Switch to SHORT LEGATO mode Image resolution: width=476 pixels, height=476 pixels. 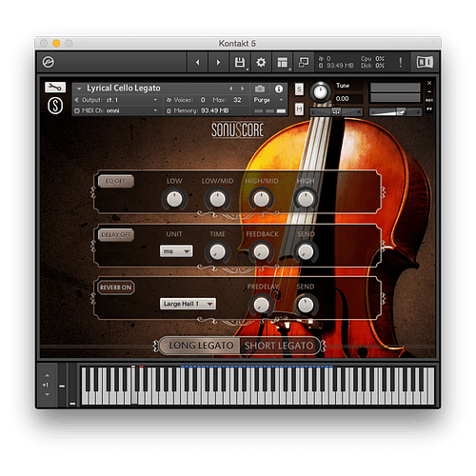tap(279, 346)
